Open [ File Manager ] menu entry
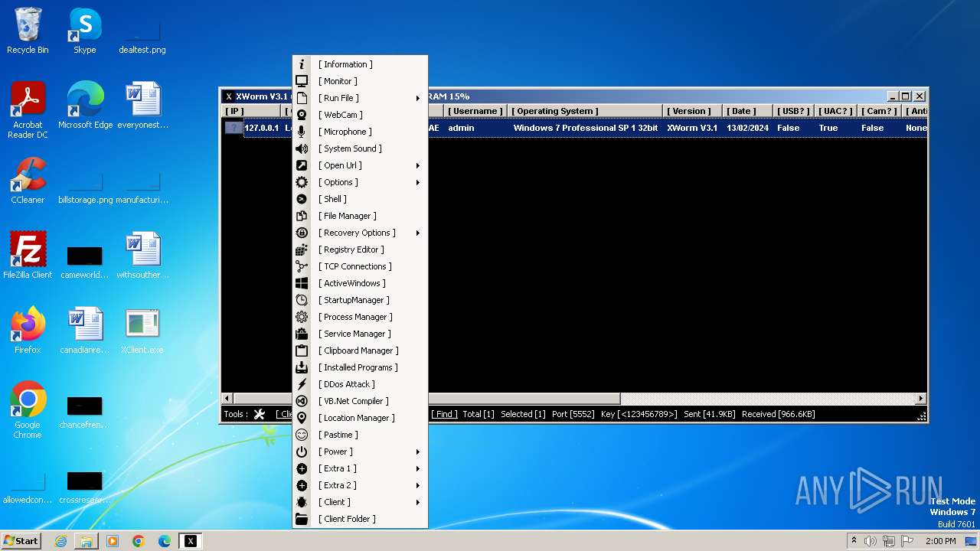The width and height of the screenshot is (980, 551). pos(360,216)
